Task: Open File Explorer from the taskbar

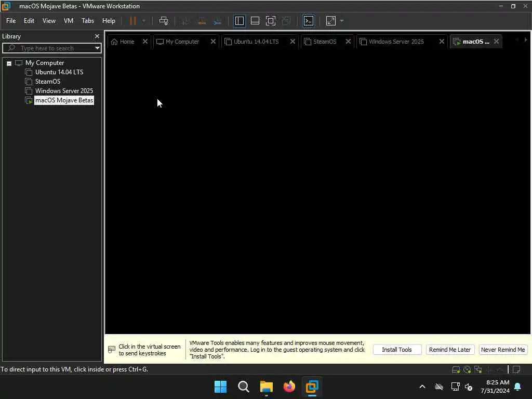Action: (267, 387)
